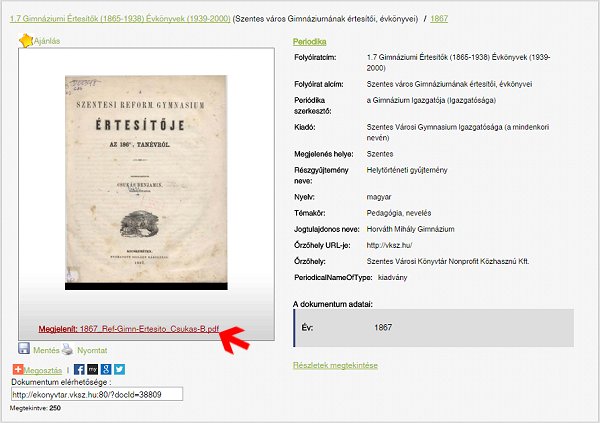This screenshot has height=423, width=600.
Task: Share on Facebook icon
Action: click(79, 369)
